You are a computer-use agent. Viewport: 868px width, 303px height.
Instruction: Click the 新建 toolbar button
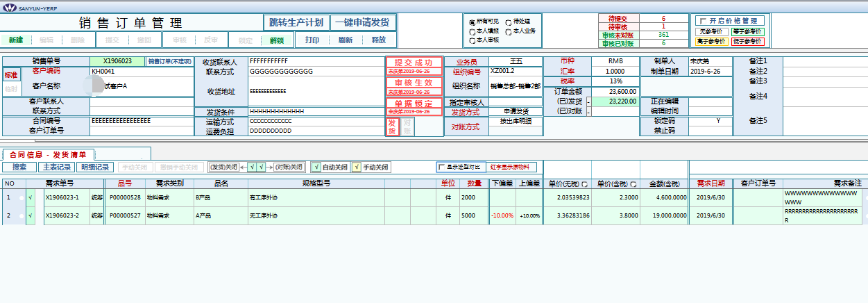point(15,40)
